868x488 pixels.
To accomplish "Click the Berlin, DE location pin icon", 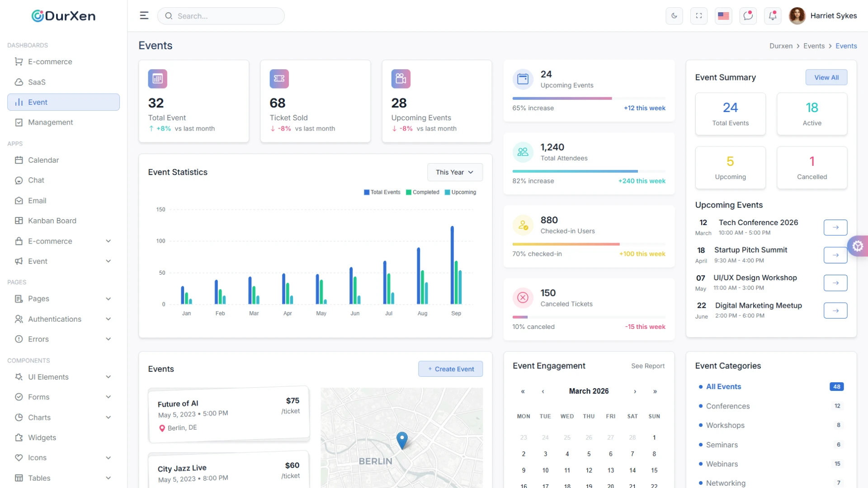I will coord(162,428).
